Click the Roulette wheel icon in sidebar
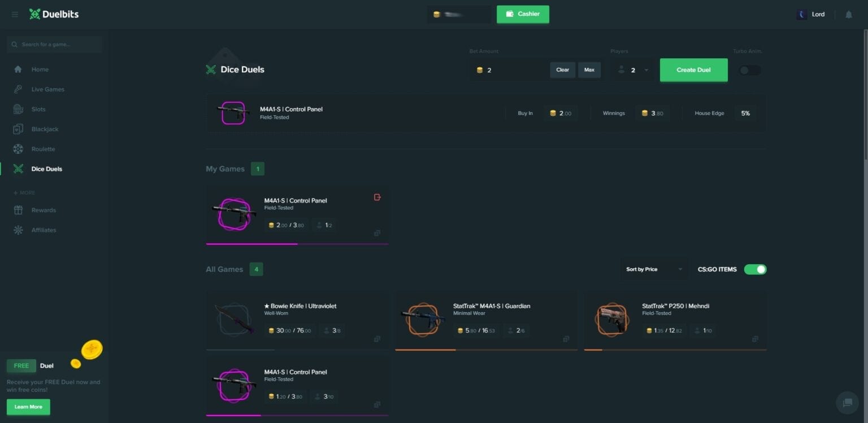The image size is (868, 423). pos(18,149)
